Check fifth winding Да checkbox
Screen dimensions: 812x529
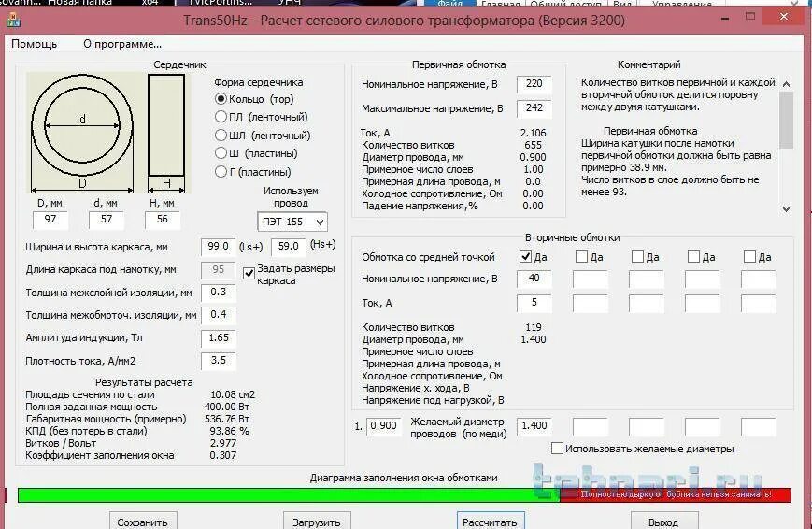[x=749, y=256]
